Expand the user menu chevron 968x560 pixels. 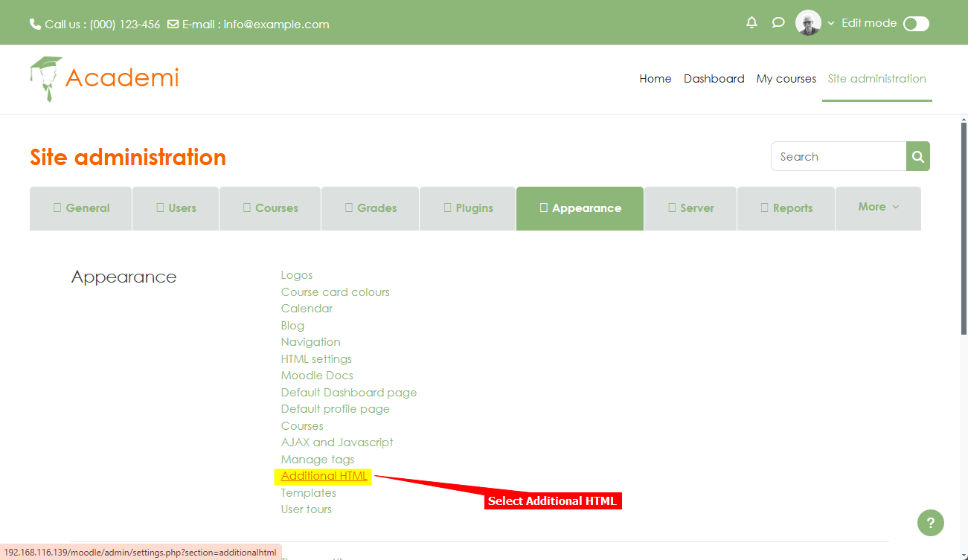click(x=831, y=23)
